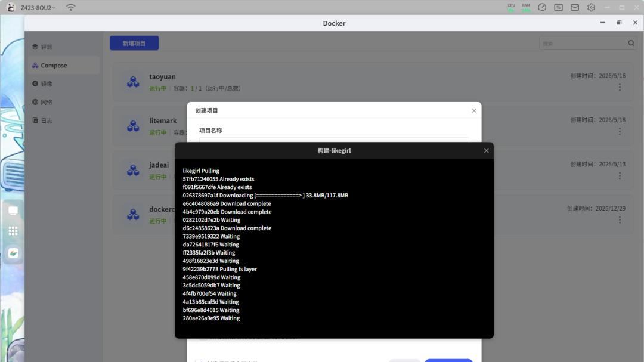644x362 pixels.
Task: Click the '4b4c979a20eb Download complete' line
Action: point(227,212)
